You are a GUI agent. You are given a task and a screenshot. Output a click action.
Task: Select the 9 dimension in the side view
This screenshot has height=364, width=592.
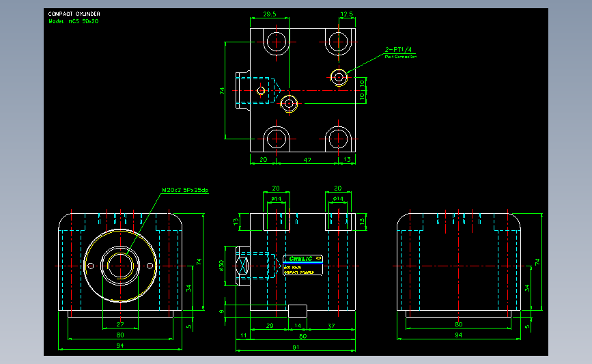point(222,311)
